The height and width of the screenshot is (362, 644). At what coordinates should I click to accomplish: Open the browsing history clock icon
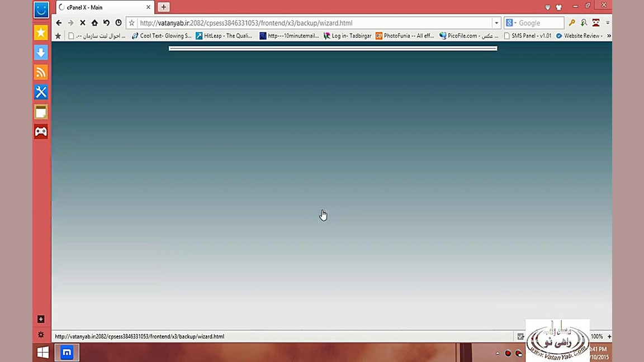(119, 23)
